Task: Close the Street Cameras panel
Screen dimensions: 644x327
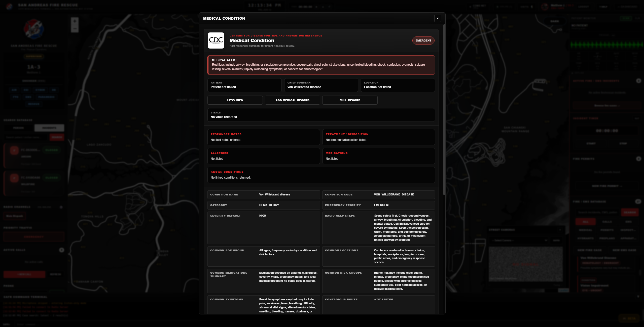Action: click(560, 230)
